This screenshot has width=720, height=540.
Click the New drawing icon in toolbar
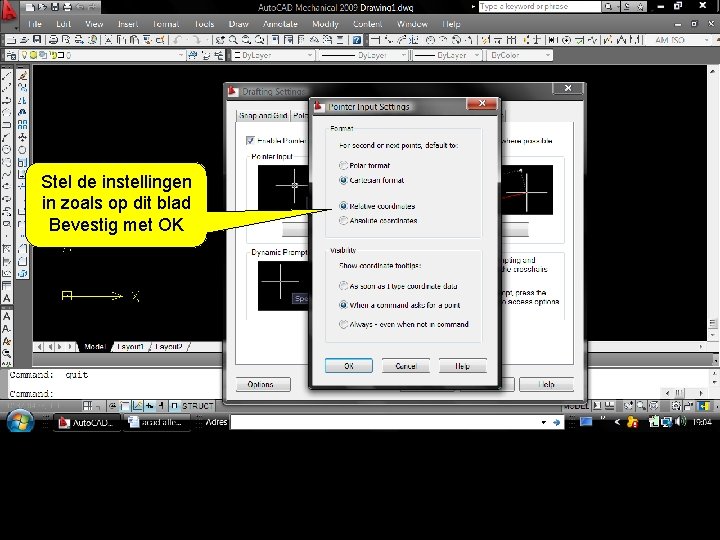pyautogui.click(x=11, y=40)
